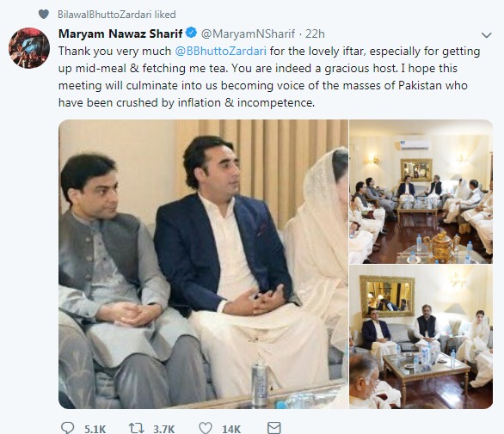Click the @MaryamNSharif handle
The width and height of the screenshot is (504, 434).
tap(248, 34)
